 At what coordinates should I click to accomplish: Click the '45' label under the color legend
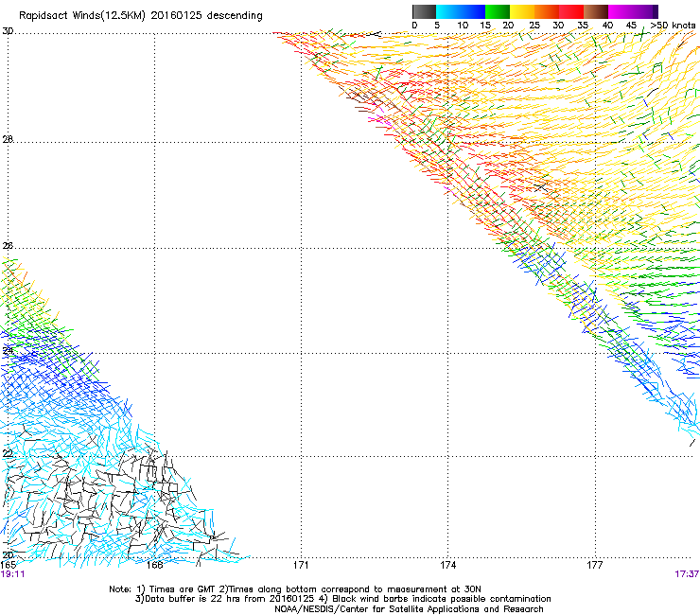click(631, 26)
